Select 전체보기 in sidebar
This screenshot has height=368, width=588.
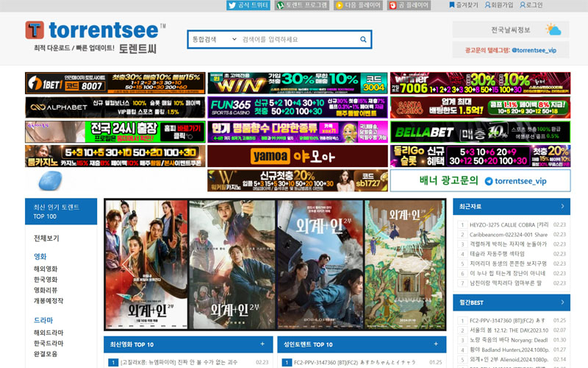coord(46,238)
